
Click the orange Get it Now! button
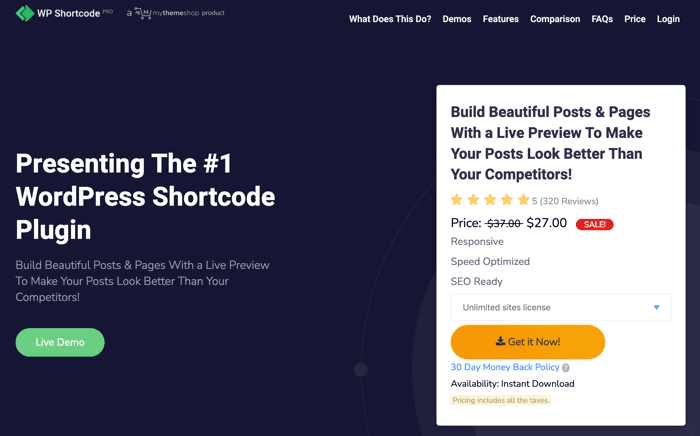tap(528, 342)
